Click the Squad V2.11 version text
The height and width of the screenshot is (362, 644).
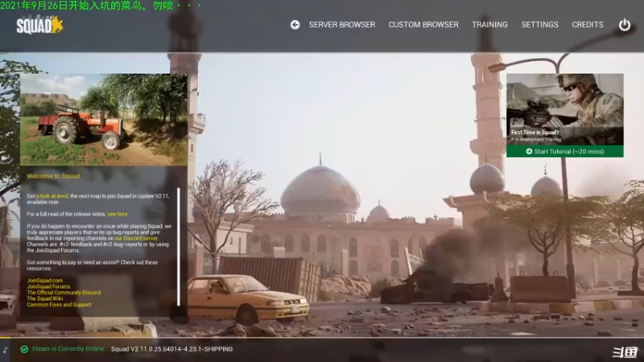coord(171,349)
